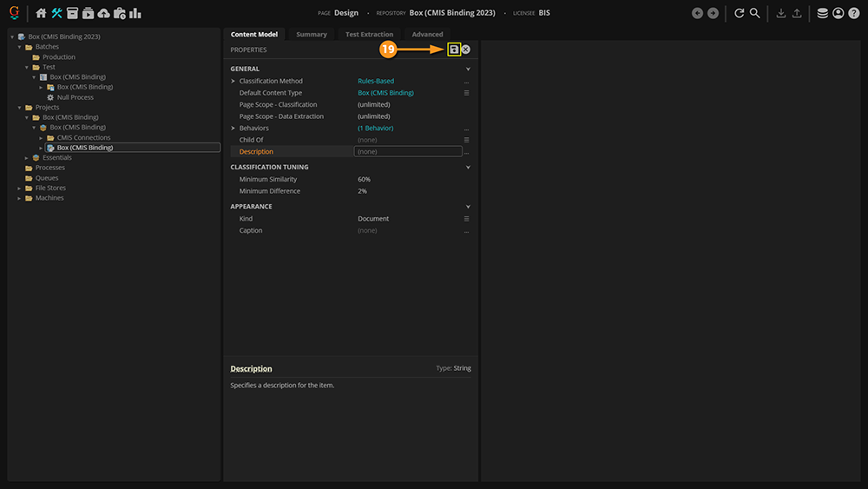Open the user account icon
Image resolution: width=868 pixels, height=489 pixels.
(838, 13)
